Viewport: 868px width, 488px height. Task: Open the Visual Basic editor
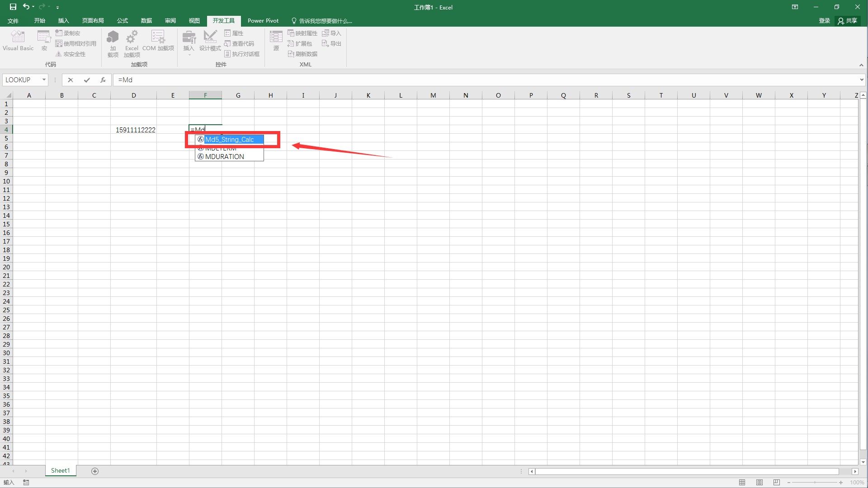pyautogui.click(x=18, y=42)
